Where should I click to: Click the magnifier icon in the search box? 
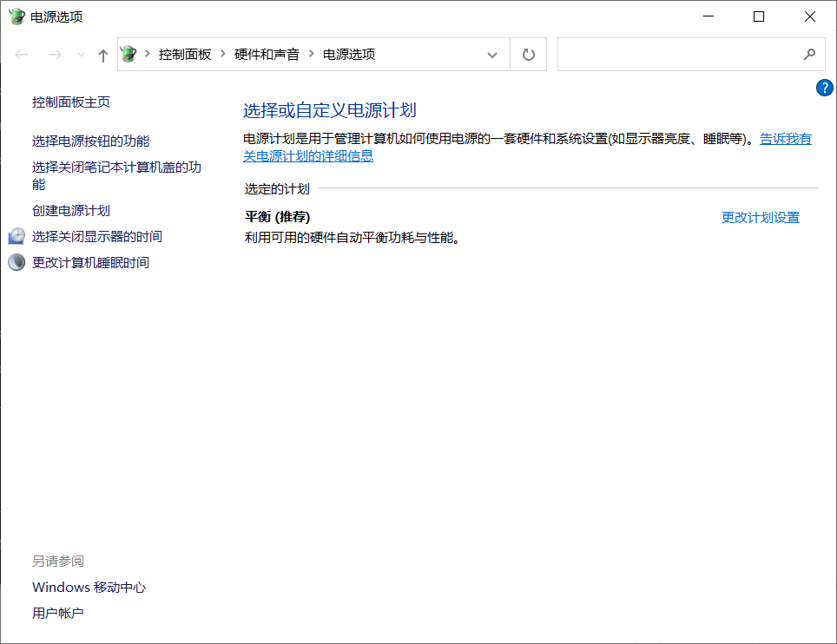click(809, 54)
